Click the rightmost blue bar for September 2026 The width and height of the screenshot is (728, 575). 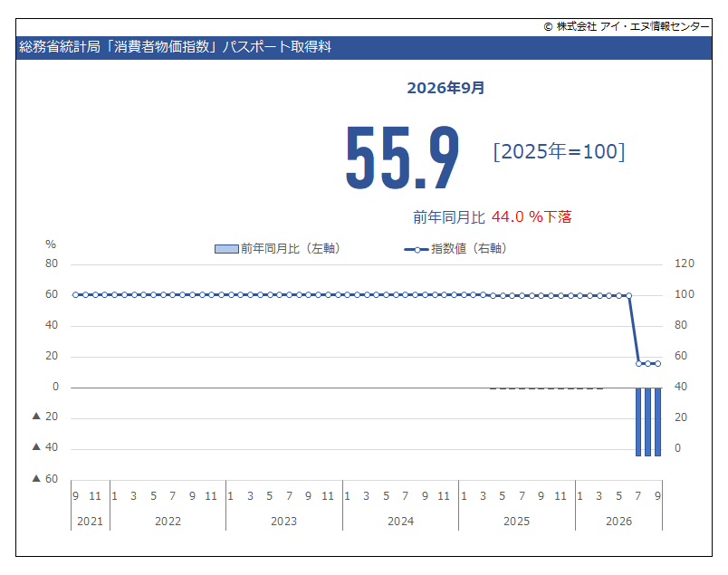[x=657, y=422]
